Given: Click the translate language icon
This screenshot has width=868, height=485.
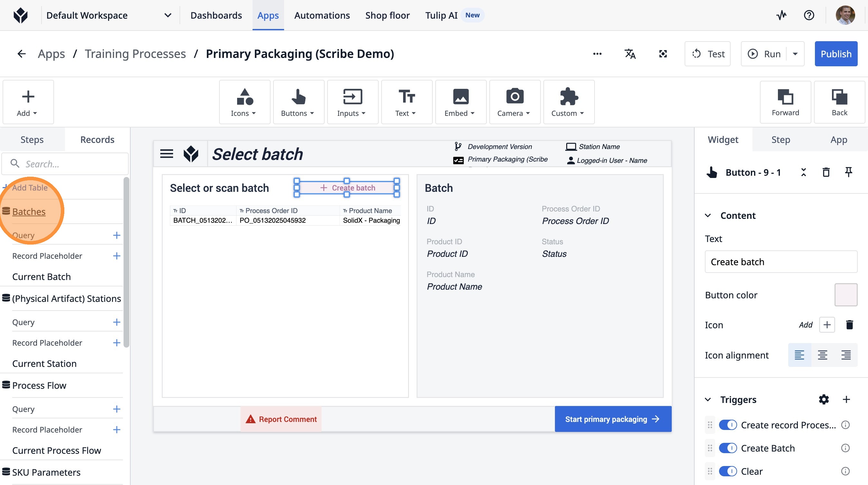Looking at the screenshot, I should pyautogui.click(x=630, y=54).
